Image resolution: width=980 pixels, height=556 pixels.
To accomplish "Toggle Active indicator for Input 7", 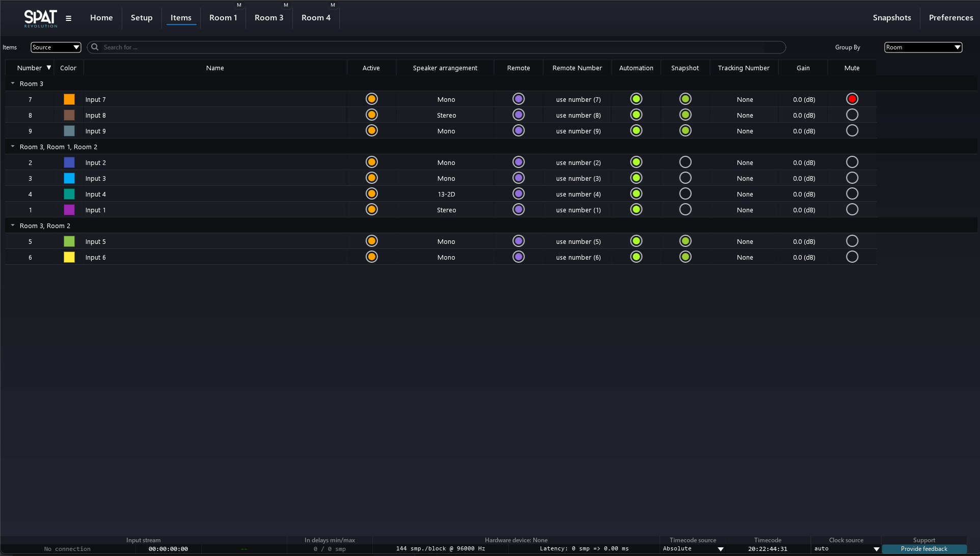I will (371, 99).
